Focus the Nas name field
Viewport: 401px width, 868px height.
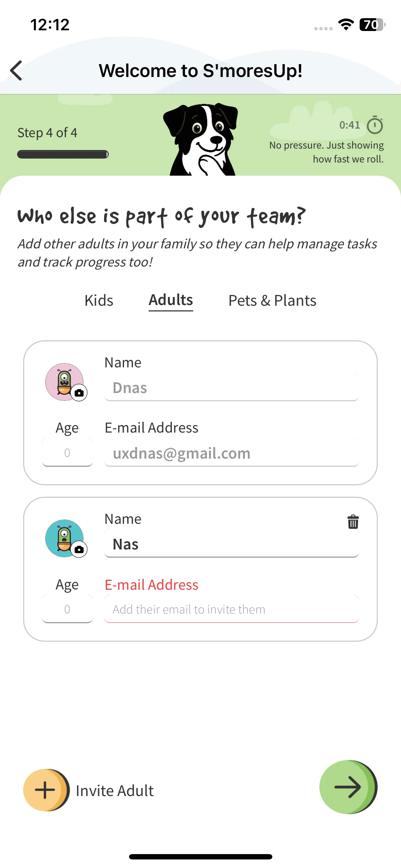coord(231,544)
